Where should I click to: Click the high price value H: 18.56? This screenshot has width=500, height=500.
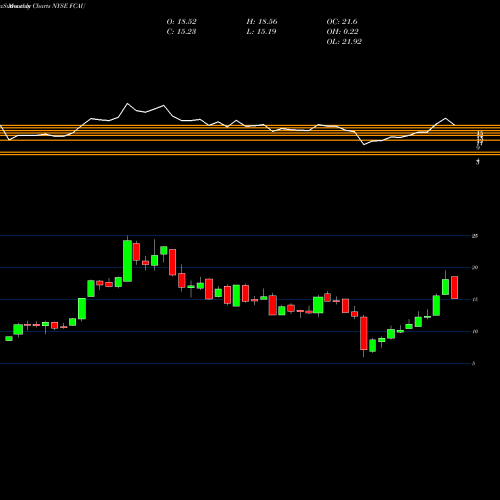click(262, 22)
